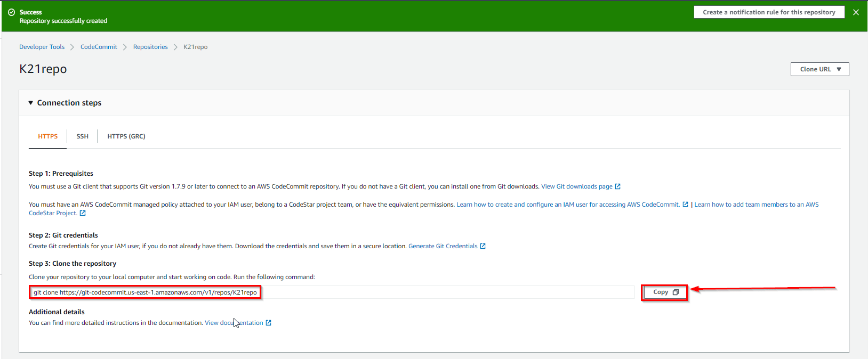Viewport: 868px width, 359px height.
Task: Open add team members to CodeStar link
Action: [756, 205]
